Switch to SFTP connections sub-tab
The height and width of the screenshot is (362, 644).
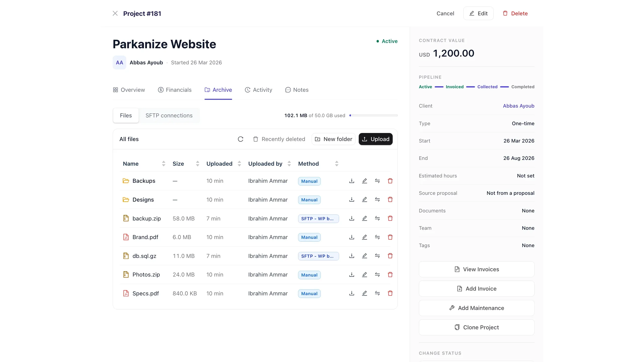click(169, 115)
